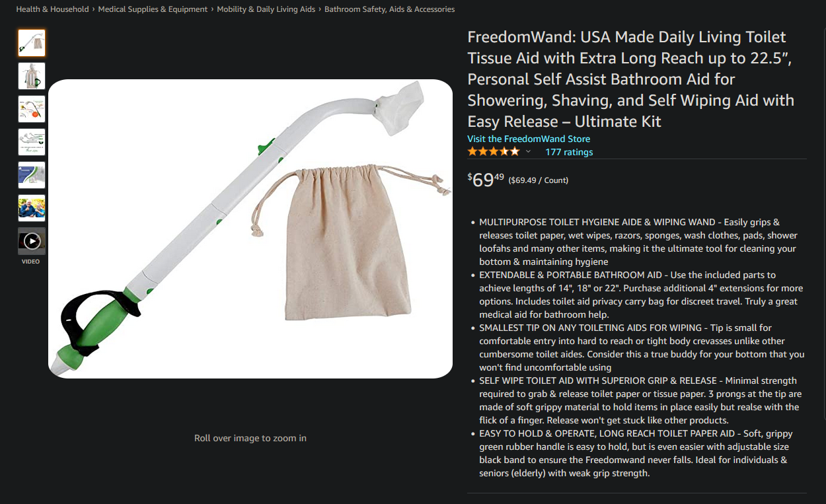
Task: Select the third product thumbnail image
Action: tap(32, 109)
